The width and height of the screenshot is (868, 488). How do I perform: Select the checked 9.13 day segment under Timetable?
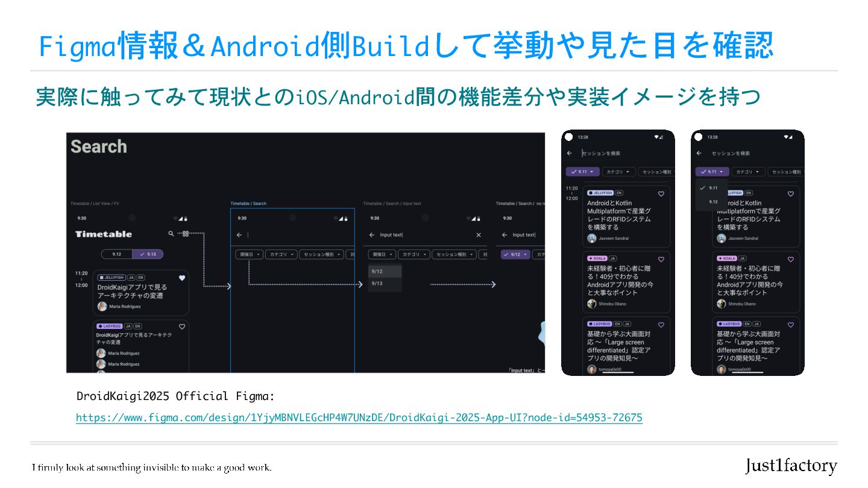coord(148,254)
